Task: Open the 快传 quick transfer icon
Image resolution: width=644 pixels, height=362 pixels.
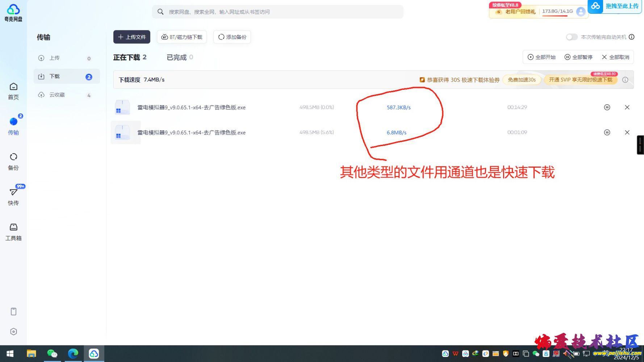Action: (13, 196)
